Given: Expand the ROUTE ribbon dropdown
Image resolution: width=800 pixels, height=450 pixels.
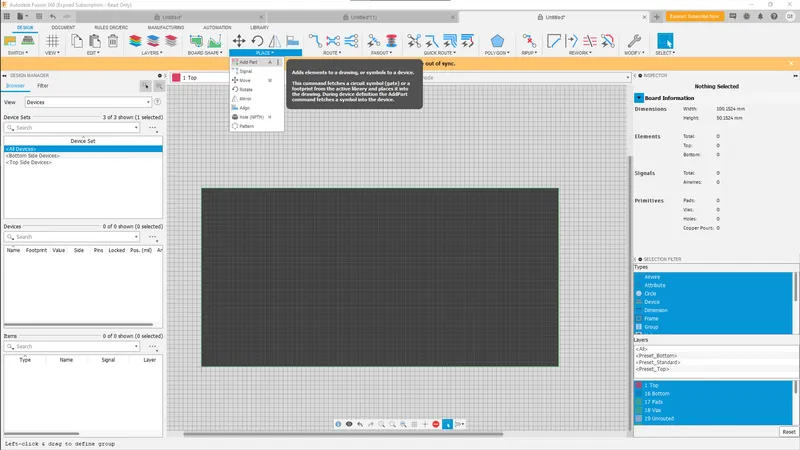Looking at the screenshot, I should 332,53.
